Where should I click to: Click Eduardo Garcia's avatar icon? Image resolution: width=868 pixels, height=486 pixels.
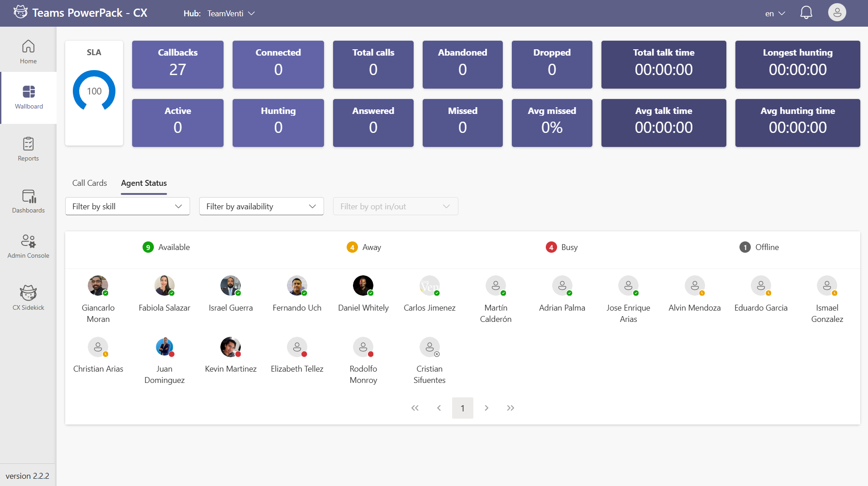click(x=761, y=286)
